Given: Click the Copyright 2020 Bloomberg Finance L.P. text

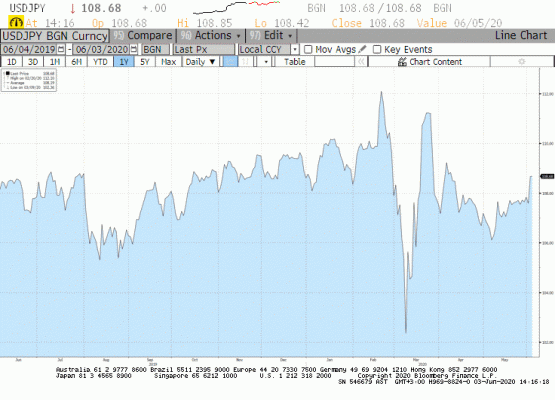Looking at the screenshot, I should tap(427, 376).
